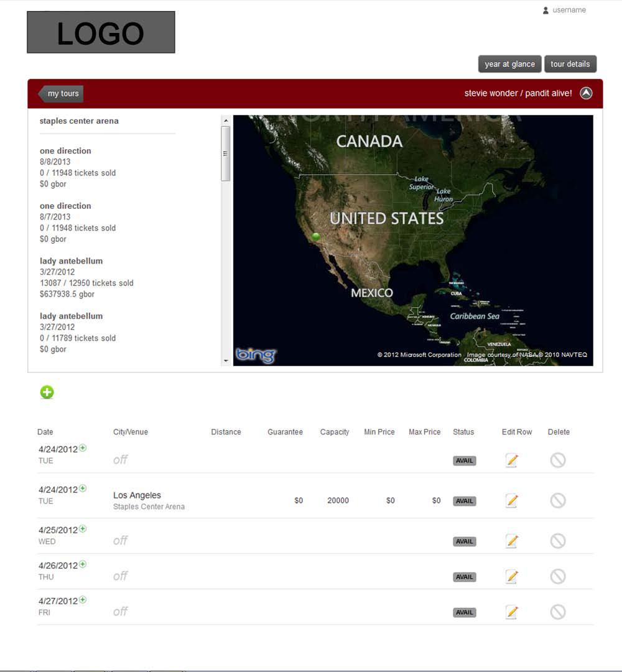The height and width of the screenshot is (672, 622).
Task: Select the one direction 8/7/2013 entry
Action: [78, 223]
